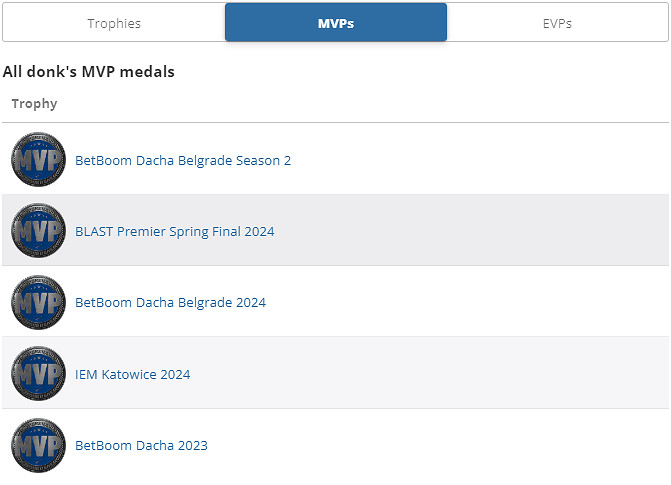The image size is (671, 485).
Task: Visit the IEM Katowice 2024 link
Action: 133,374
